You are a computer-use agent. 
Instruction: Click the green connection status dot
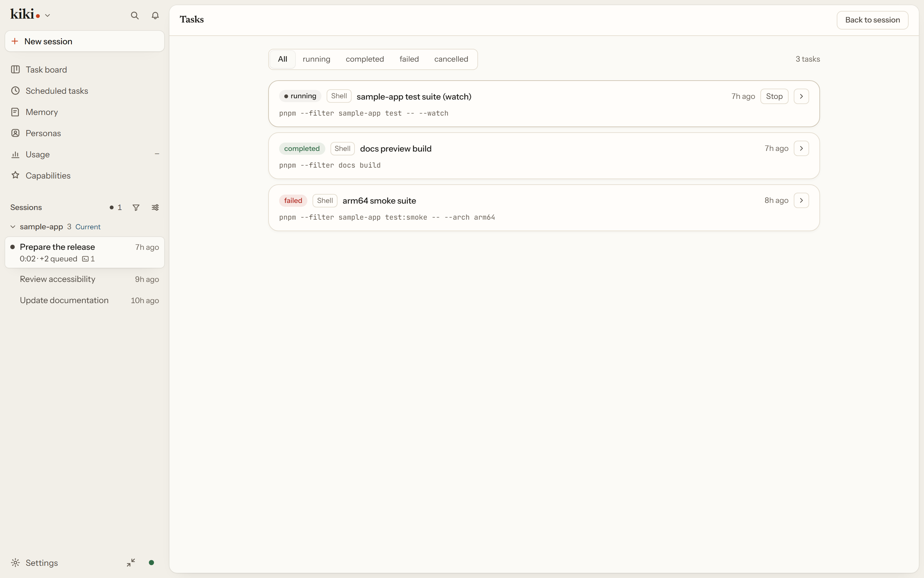(x=151, y=563)
